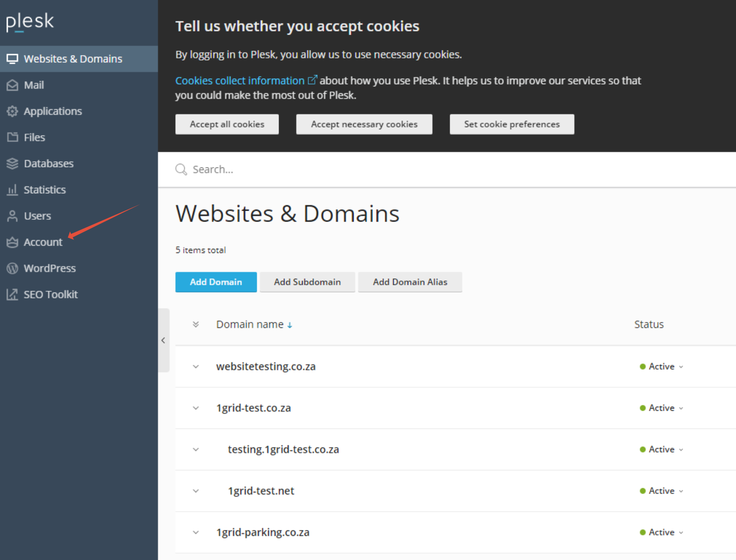This screenshot has width=736, height=560.
Task: Collapse the sidebar with the arrow handle
Action: [x=163, y=340]
